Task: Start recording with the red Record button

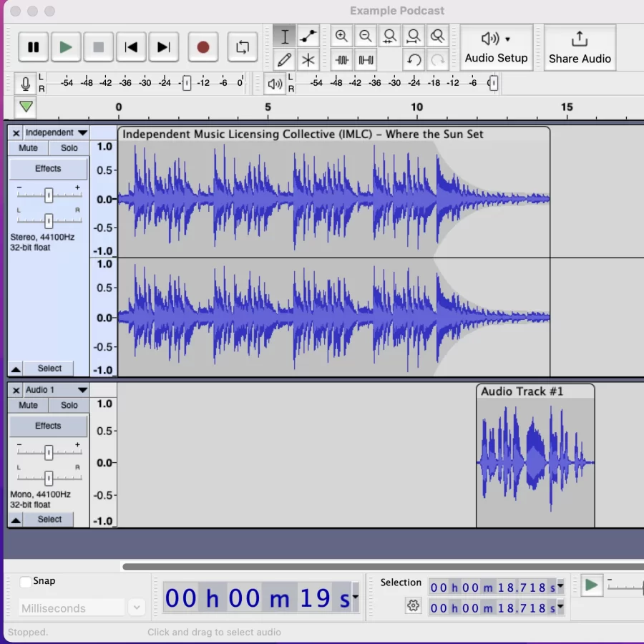Action: 203,47
